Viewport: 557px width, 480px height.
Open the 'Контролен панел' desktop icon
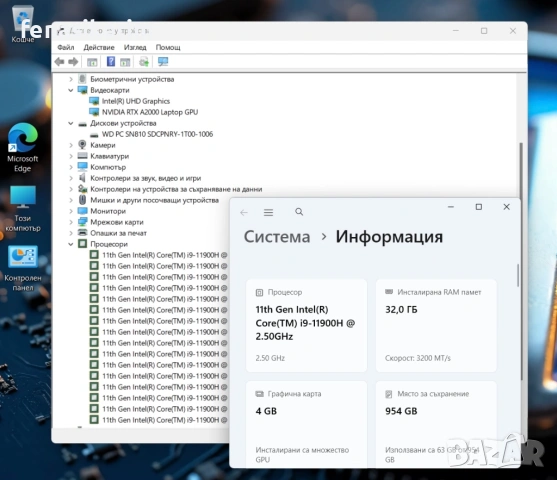tap(23, 268)
